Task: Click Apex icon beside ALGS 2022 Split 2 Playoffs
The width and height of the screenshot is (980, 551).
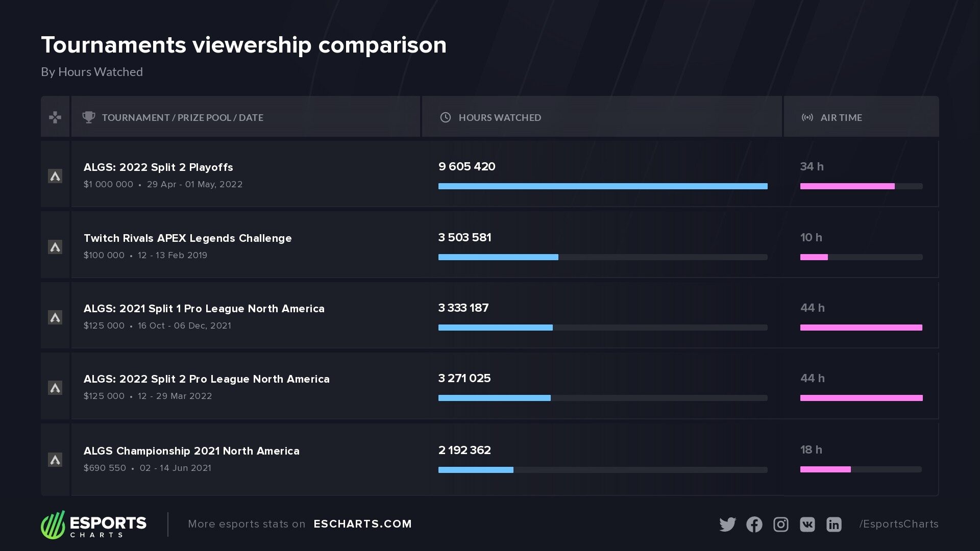Action: (x=55, y=176)
